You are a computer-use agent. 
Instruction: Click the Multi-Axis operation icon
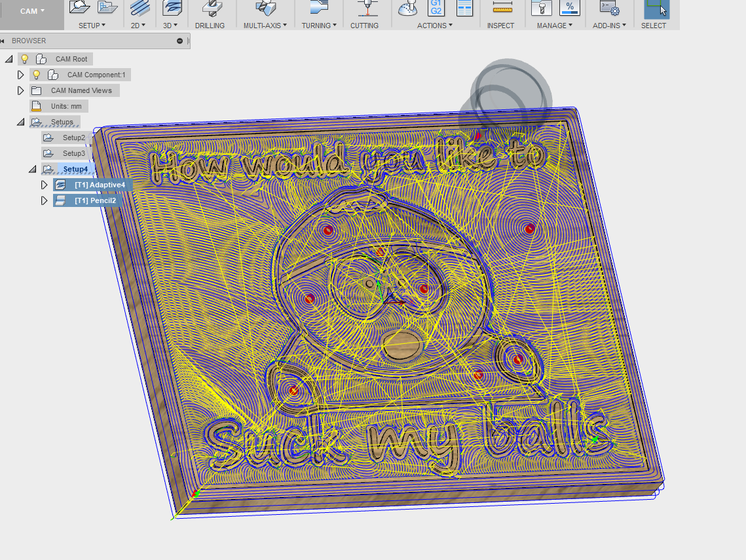(265, 8)
